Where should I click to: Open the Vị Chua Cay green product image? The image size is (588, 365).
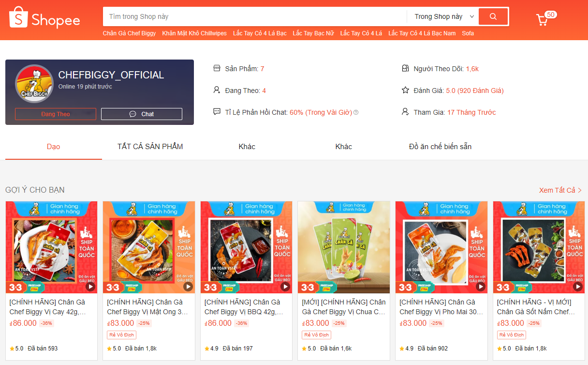(x=344, y=247)
